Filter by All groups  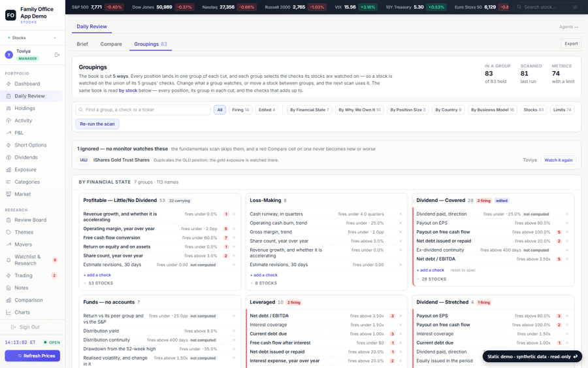tap(220, 110)
